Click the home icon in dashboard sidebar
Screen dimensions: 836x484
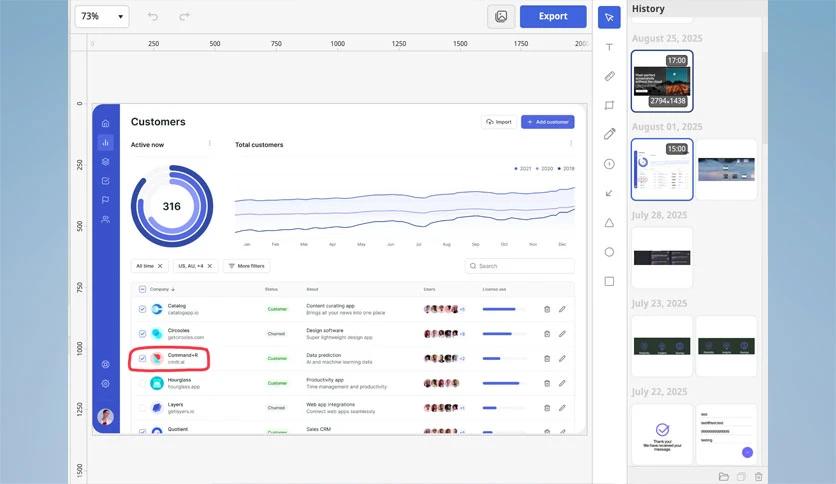[x=106, y=123]
